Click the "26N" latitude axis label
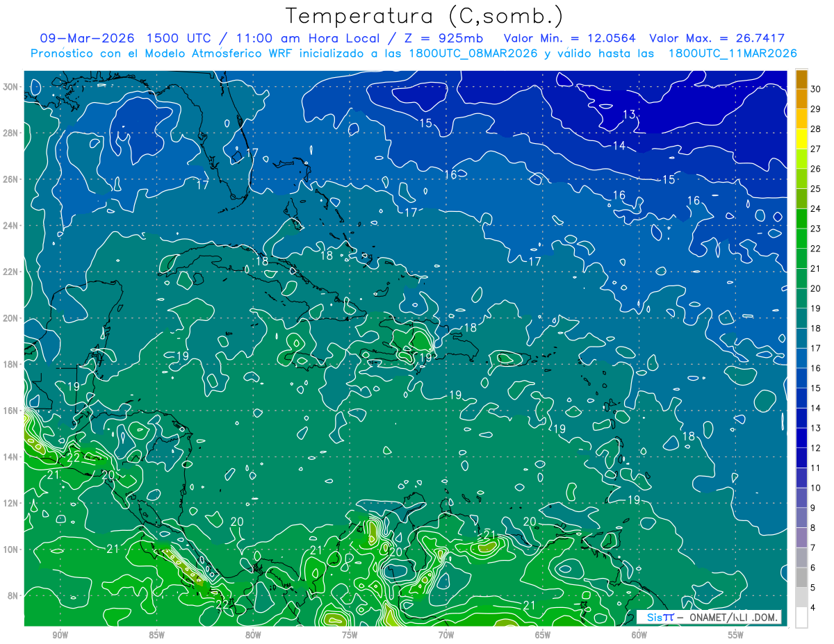Viewport: 834px width, 644px height. tap(12, 179)
